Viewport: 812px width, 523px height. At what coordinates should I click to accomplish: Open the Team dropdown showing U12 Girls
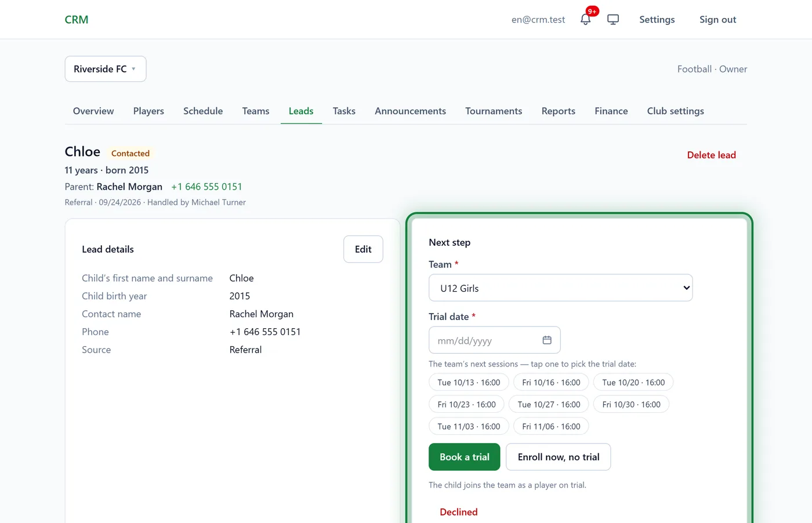[x=560, y=288]
